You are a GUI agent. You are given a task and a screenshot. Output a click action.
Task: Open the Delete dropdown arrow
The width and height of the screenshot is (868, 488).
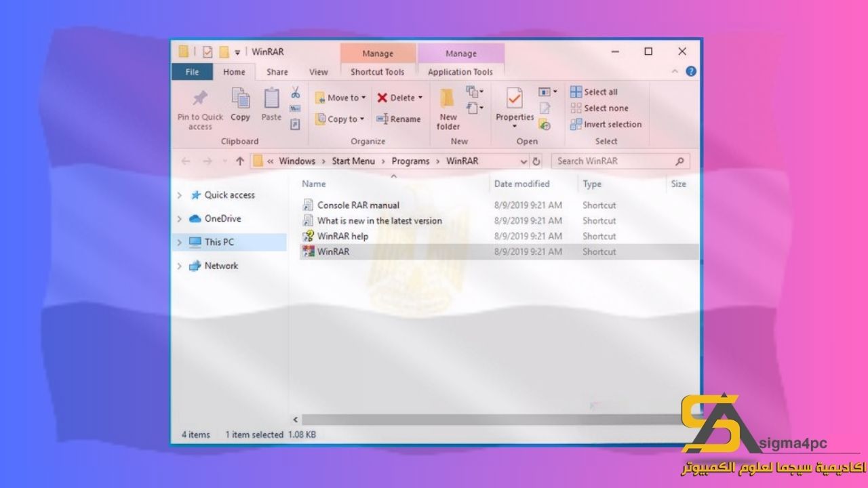(x=420, y=98)
